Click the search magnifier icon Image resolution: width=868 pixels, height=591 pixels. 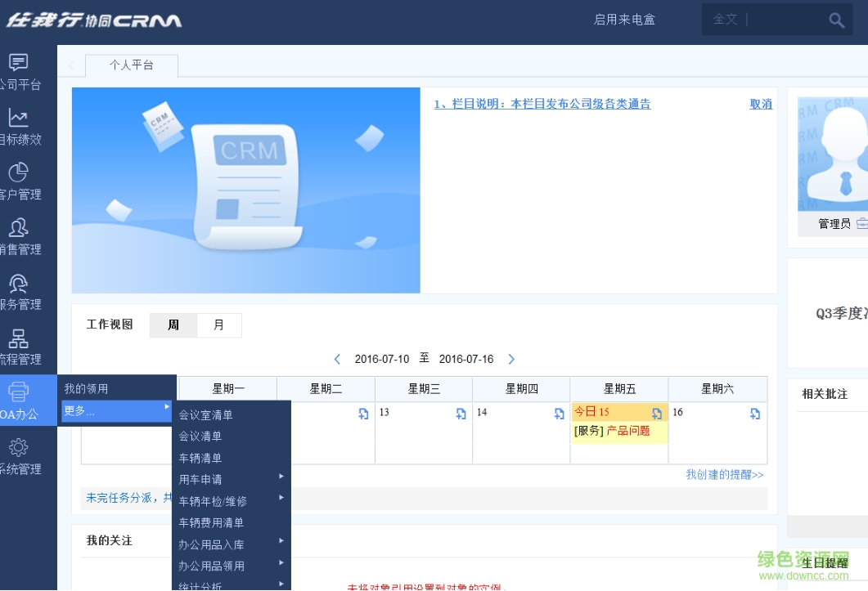836,19
